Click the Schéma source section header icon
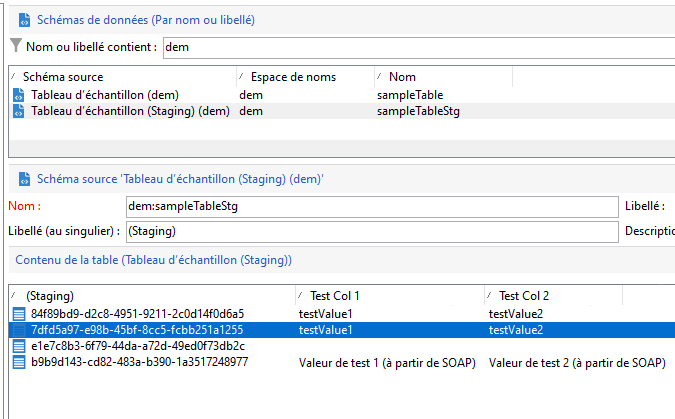This screenshot has height=419, width=675. point(24,179)
